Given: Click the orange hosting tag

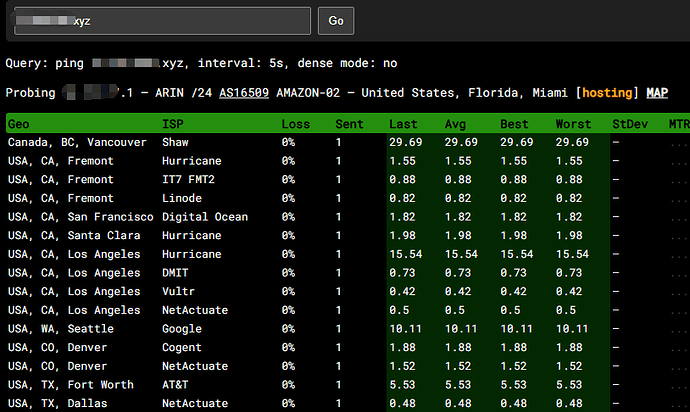Looking at the screenshot, I should [607, 93].
